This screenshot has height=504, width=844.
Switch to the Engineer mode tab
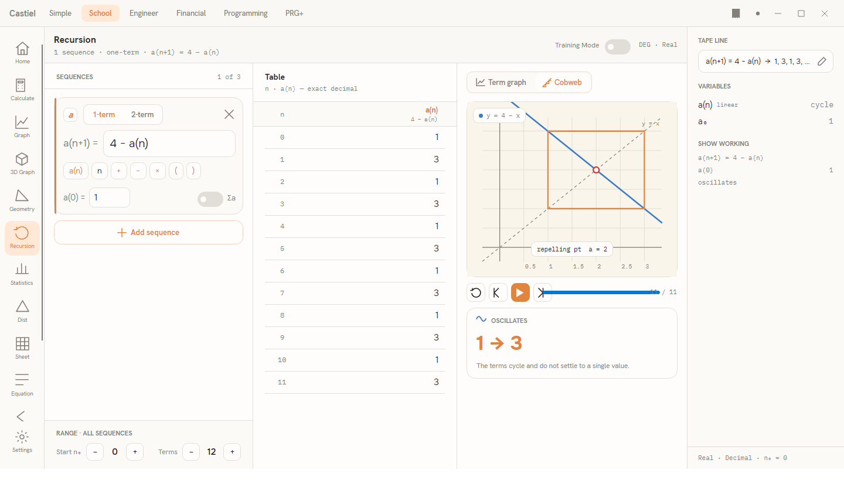(144, 13)
